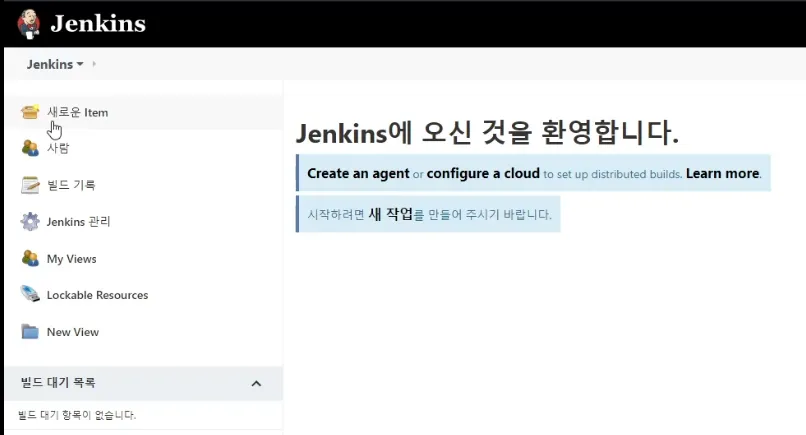Screen dimensions: 806x435
Task: Click the Lockable Resources icon
Action: click(x=30, y=295)
